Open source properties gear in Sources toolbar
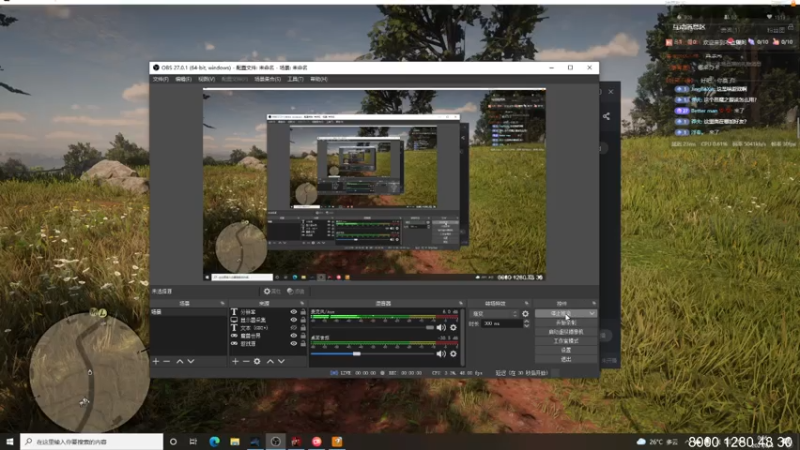The height and width of the screenshot is (450, 800). [257, 361]
